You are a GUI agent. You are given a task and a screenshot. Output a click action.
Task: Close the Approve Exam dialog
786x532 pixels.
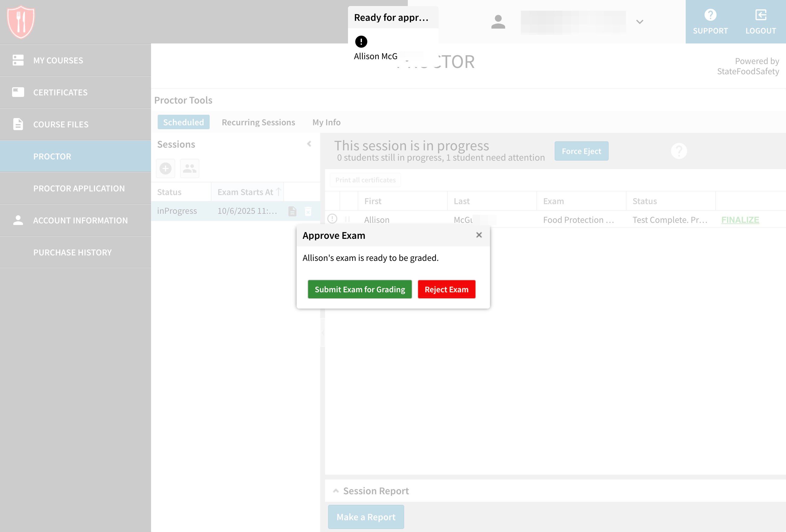(x=478, y=235)
